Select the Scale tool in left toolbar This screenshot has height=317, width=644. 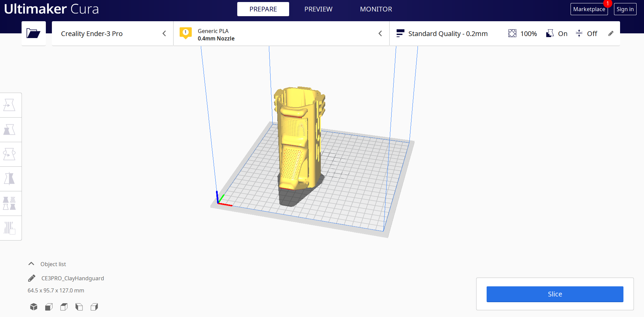(x=9, y=130)
